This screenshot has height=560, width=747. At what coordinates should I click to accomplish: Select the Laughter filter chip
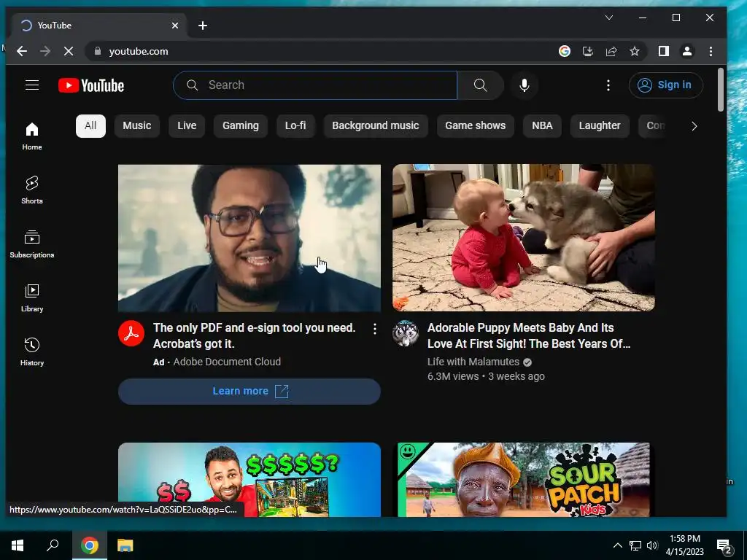(x=600, y=126)
